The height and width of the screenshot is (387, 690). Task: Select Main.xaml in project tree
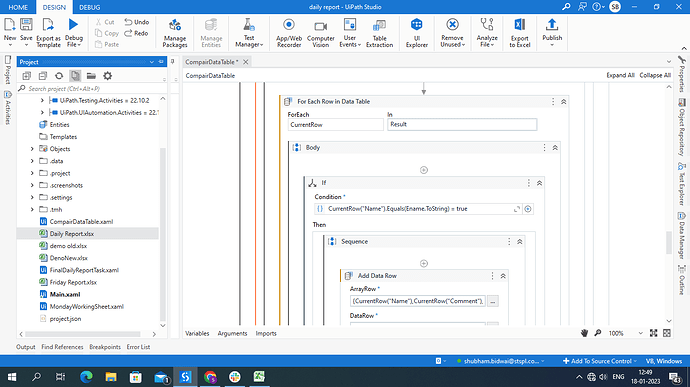pos(65,295)
